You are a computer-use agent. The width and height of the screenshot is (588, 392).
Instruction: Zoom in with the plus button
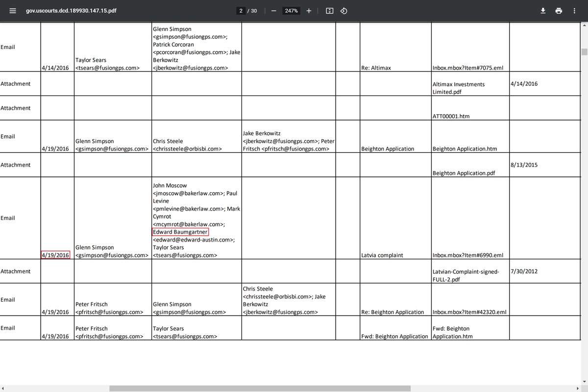point(309,11)
